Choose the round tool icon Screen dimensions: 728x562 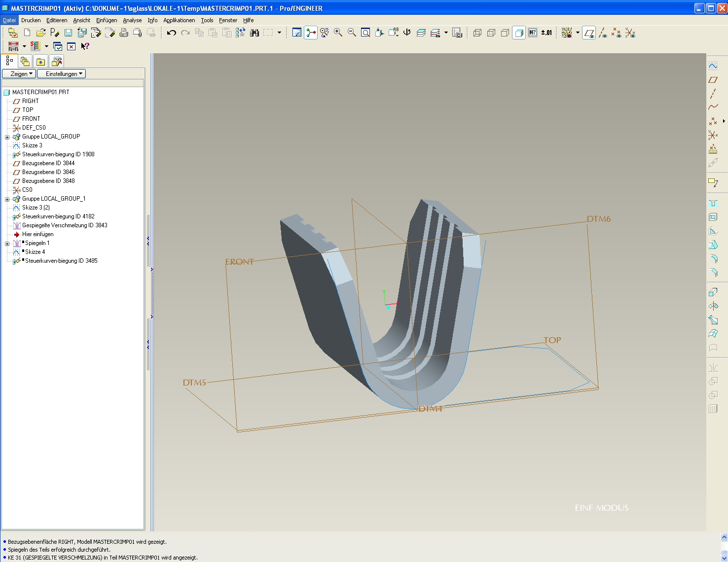click(713, 258)
